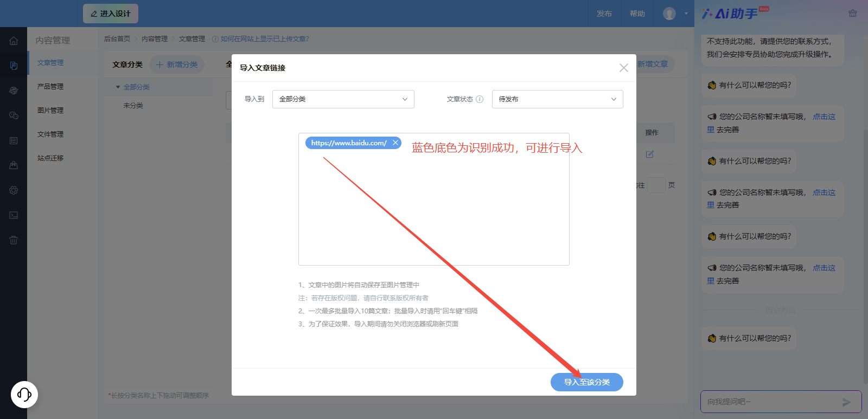Image resolution: width=868 pixels, height=419 pixels.
Task: Open the 导入到 全部分类 dropdown
Action: (x=343, y=99)
